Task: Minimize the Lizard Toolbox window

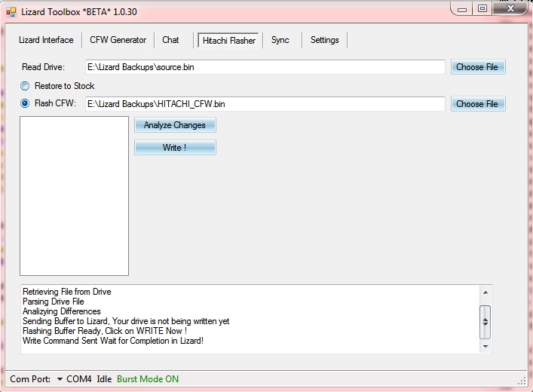Action: point(462,9)
